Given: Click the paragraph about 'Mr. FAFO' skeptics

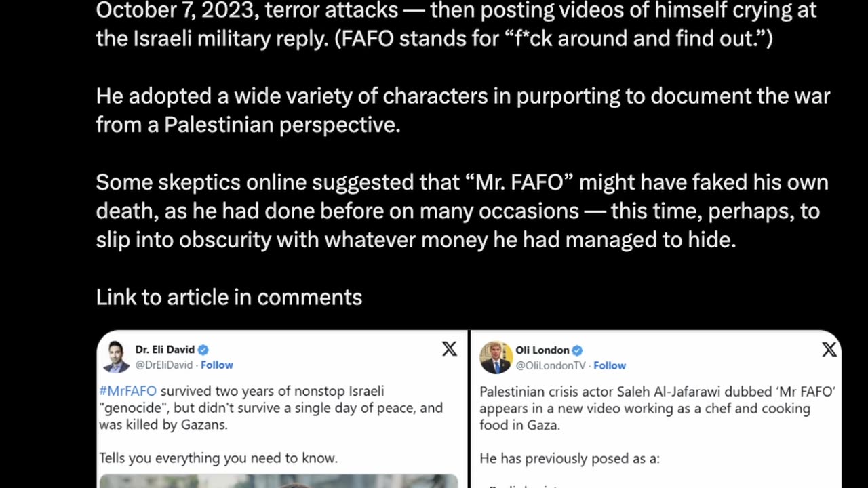Looking at the screenshot, I should tap(462, 211).
